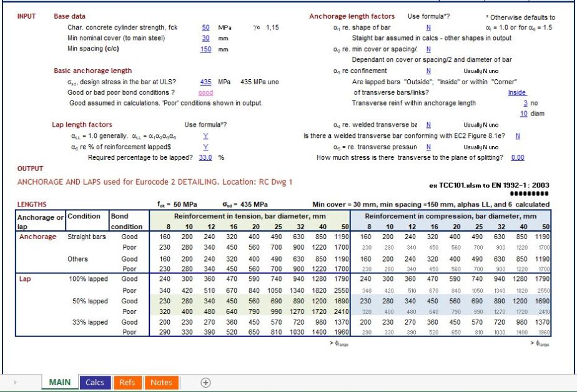Click tension value 2410 in 50% lapped Poor row
Image resolution: width=577 pixels, height=392 pixels.
342,312
